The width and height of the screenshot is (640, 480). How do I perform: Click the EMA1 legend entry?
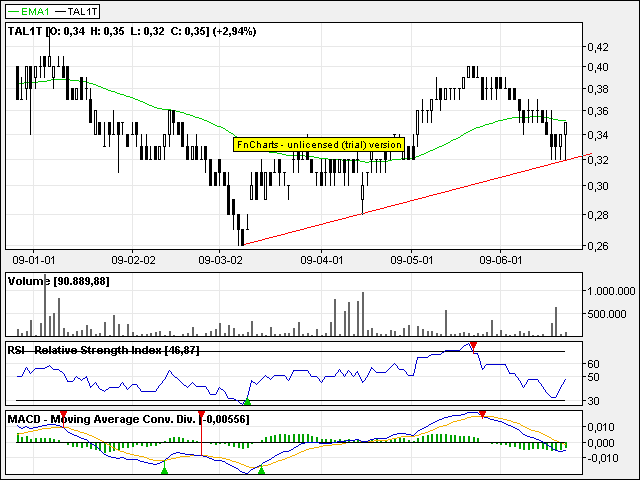29,11
